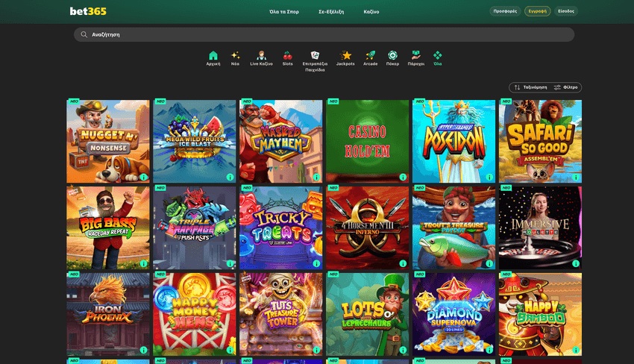Show info for Immersive Roulette
The width and height of the screenshot is (634, 364).
(576, 264)
